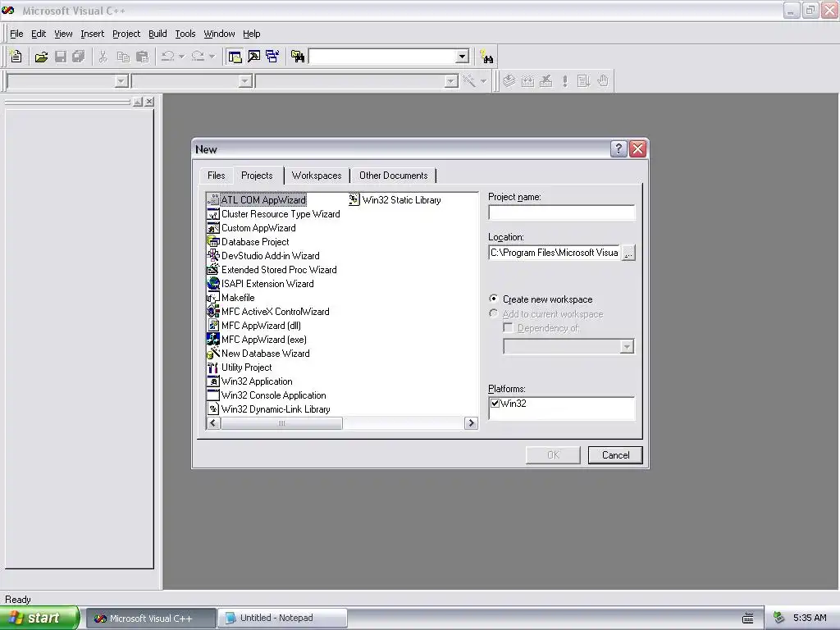
Task: Toggle the Workspace window toolbar icon
Action: coord(235,57)
